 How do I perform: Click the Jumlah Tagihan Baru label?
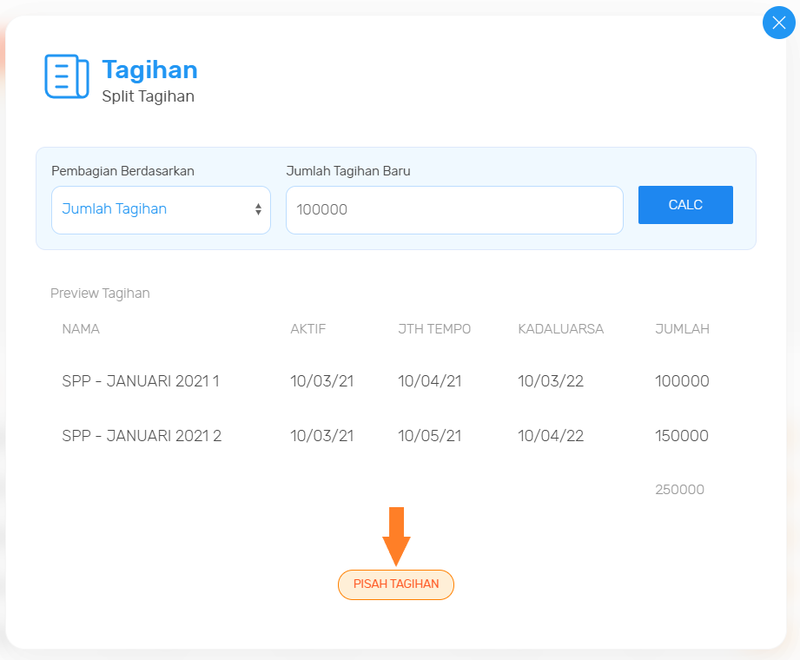[x=348, y=171]
